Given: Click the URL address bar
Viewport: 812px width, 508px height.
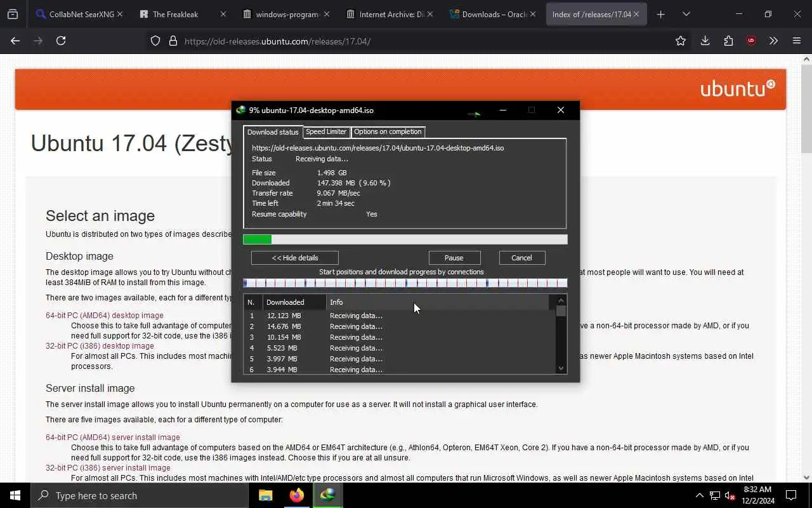Looking at the screenshot, I should pyautogui.click(x=419, y=41).
